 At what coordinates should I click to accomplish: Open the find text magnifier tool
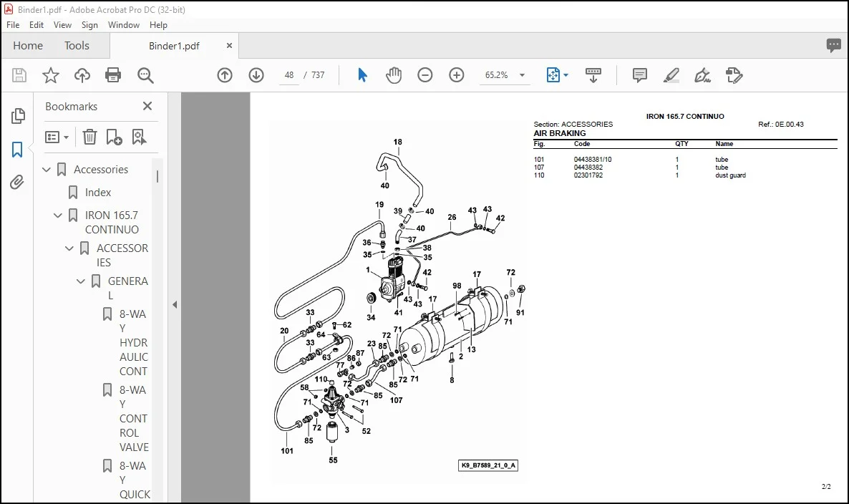point(145,75)
